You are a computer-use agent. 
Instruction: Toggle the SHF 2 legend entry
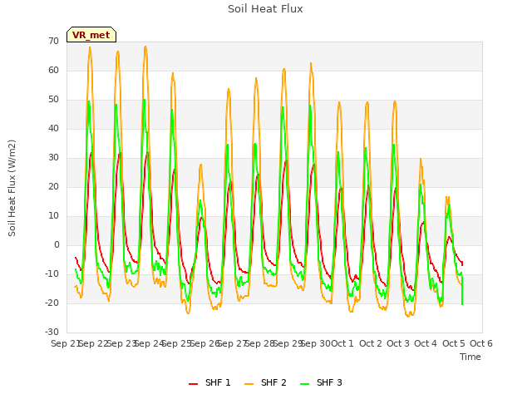click(x=265, y=382)
